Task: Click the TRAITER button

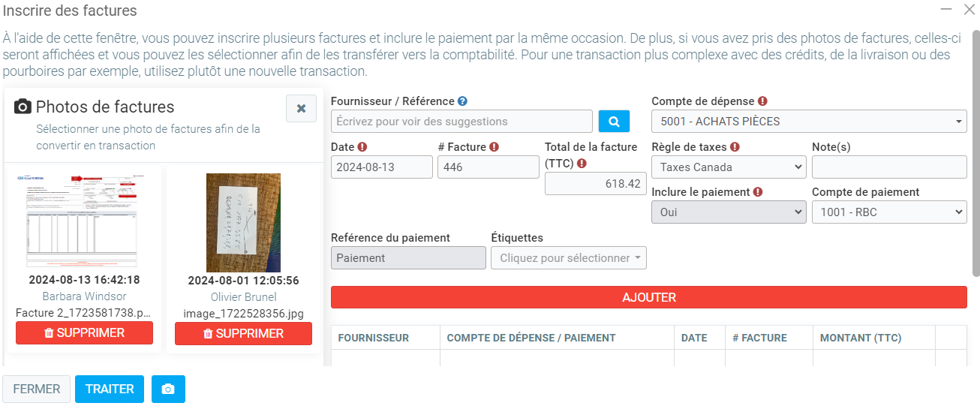Action: (110, 389)
